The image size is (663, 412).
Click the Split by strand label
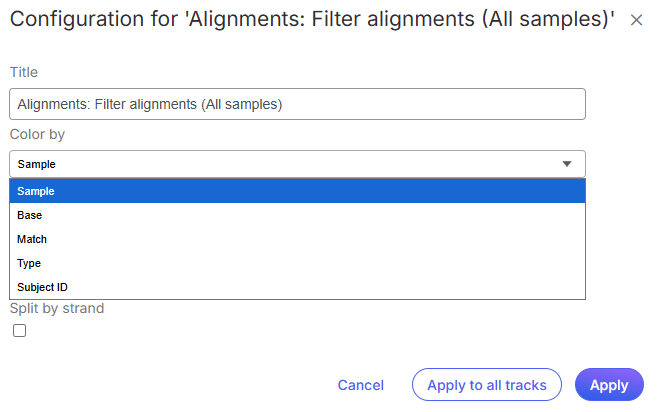57,308
